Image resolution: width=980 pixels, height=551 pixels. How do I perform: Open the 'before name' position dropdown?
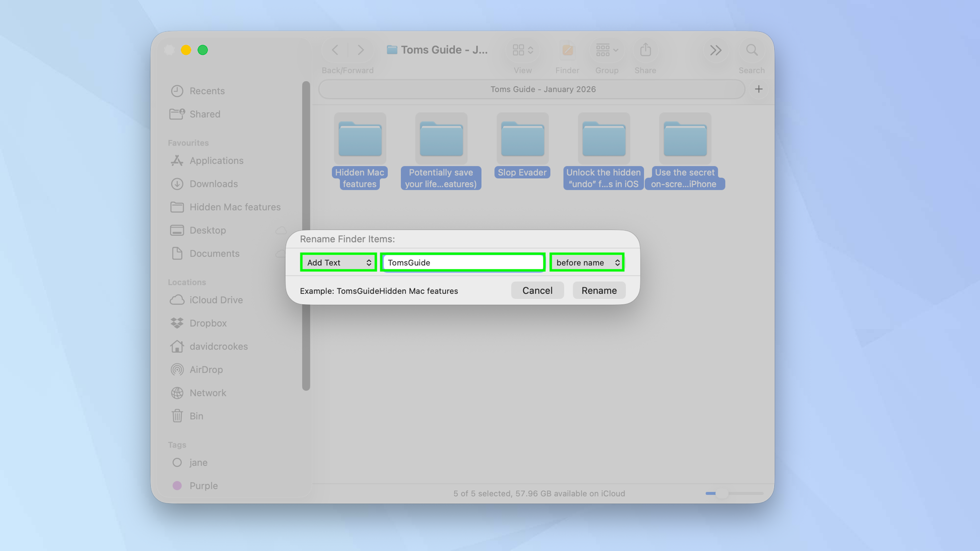click(x=587, y=262)
